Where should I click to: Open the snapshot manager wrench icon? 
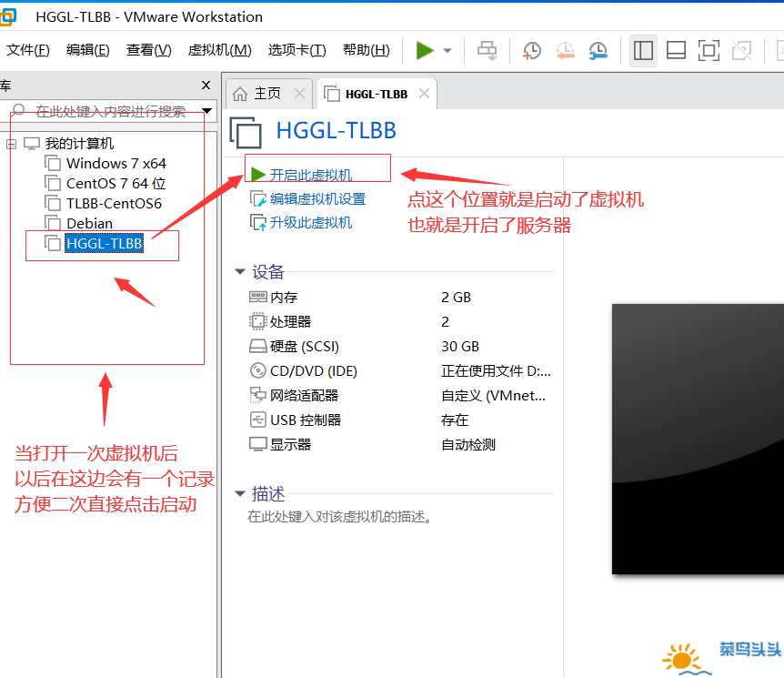[x=598, y=51]
